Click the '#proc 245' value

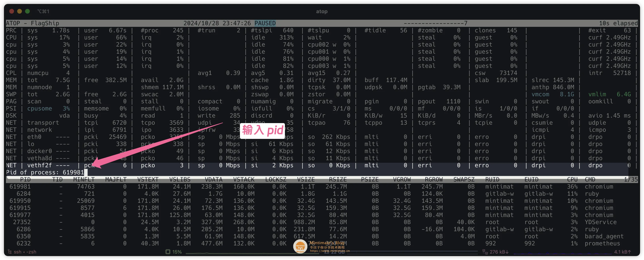point(162,31)
